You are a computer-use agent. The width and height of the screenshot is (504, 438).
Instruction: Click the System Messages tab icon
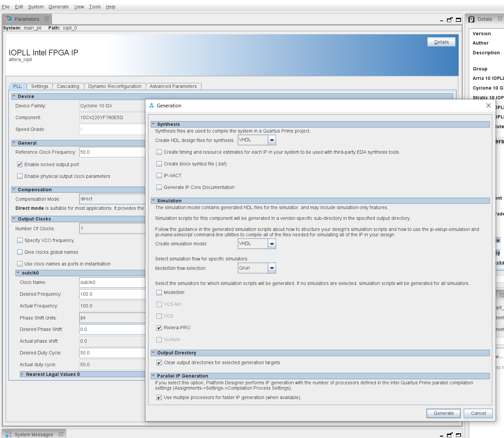pos(8,434)
